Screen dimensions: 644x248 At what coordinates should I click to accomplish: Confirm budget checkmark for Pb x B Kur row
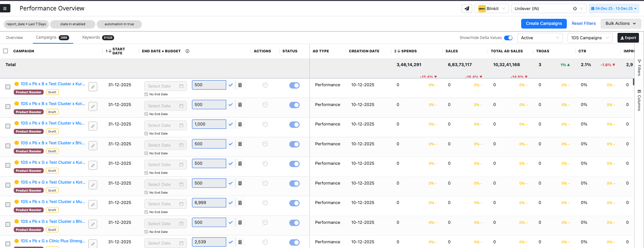(231, 85)
